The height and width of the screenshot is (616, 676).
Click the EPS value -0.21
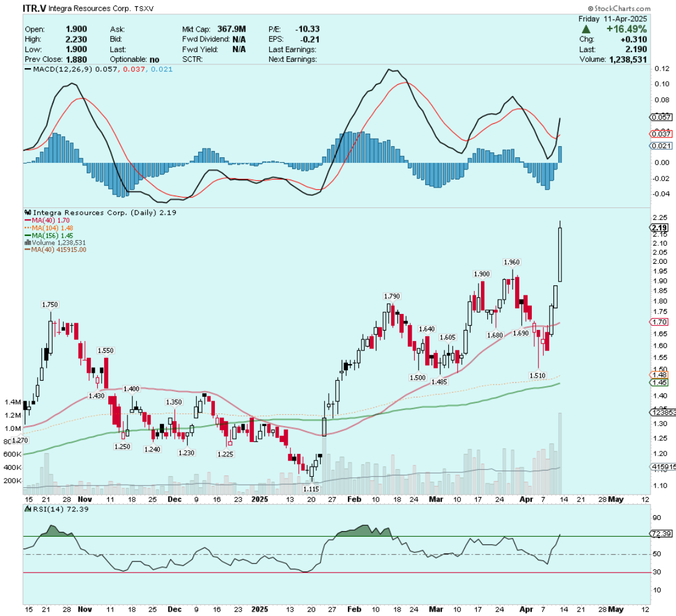(x=310, y=39)
